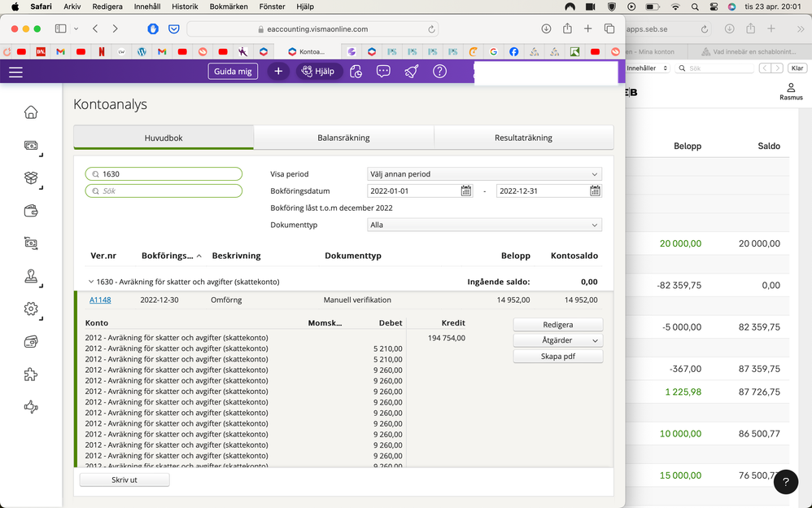
Task: Collapse the 1630 account group row
Action: tap(91, 282)
